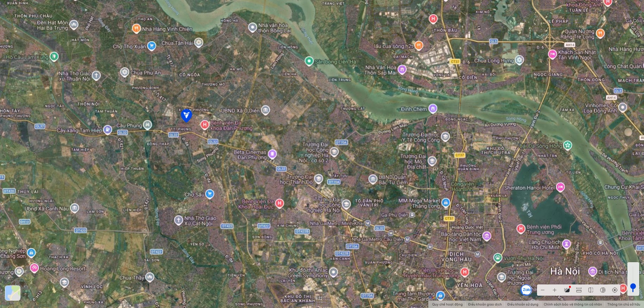The image size is (644, 308).
Task: Zoom out using the minus button
Action: [x=543, y=290]
